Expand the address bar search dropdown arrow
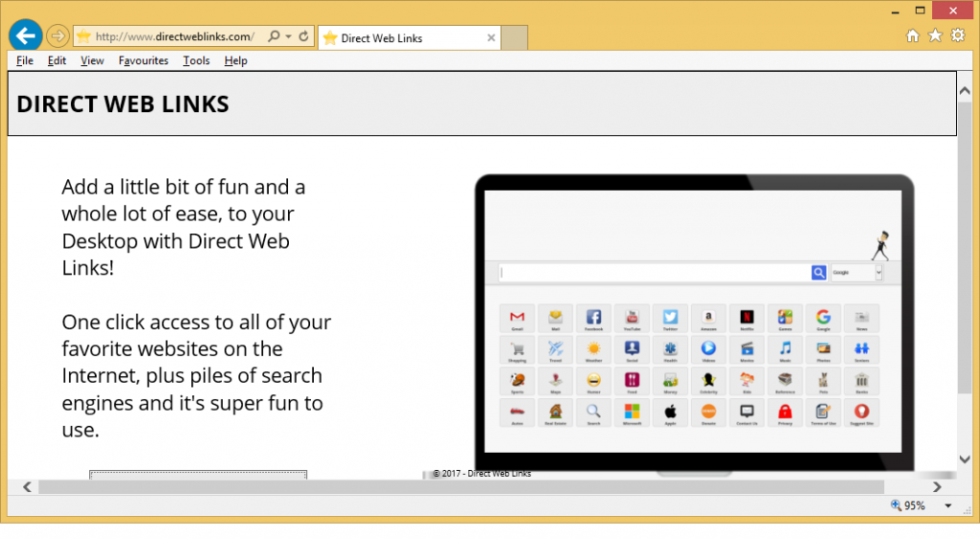980x539 pixels. coord(288,37)
